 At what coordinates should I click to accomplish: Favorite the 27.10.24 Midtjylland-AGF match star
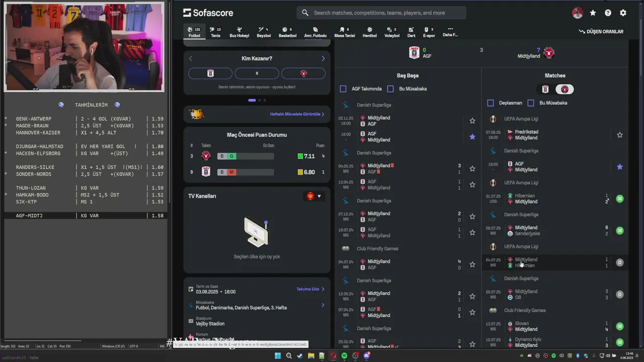pyautogui.click(x=472, y=217)
